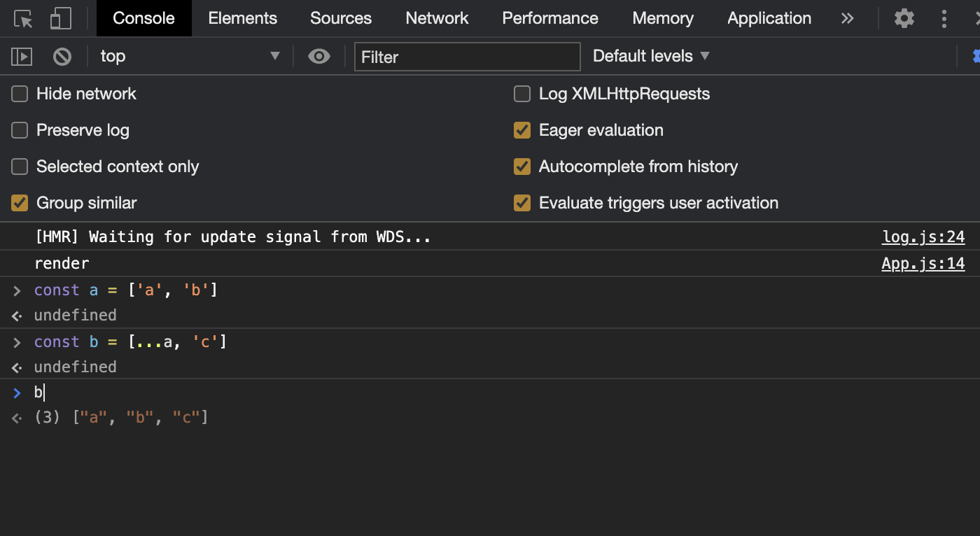
Task: Enable the Preserve log checkbox
Action: (x=20, y=130)
